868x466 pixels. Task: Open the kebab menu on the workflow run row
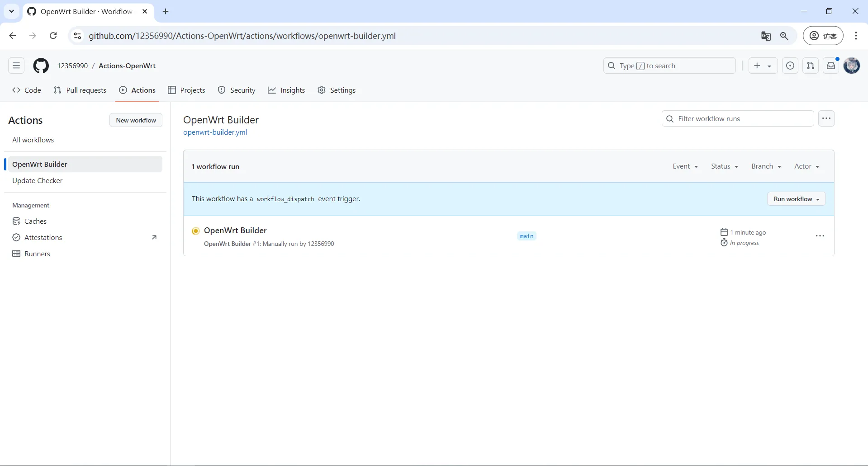click(820, 235)
